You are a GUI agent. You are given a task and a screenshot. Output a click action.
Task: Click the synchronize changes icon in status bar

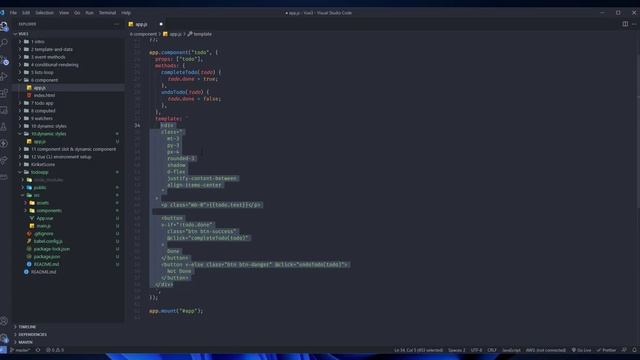[38, 350]
